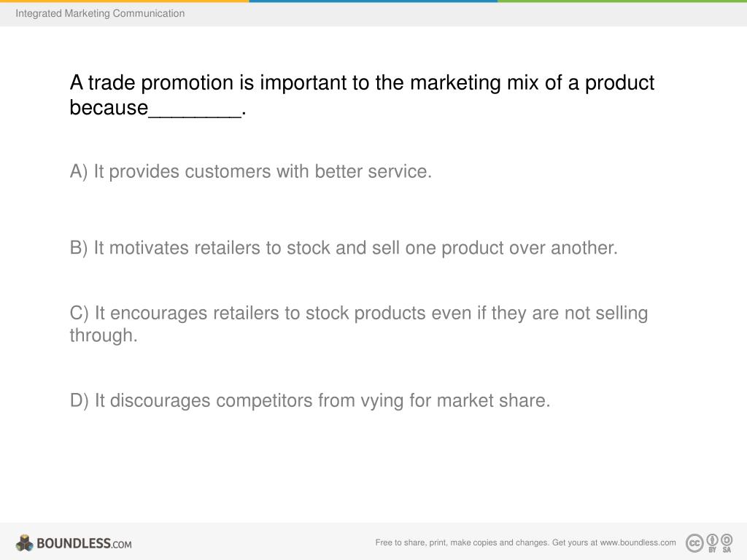747x560 pixels.
Task: Click the Share-Alike SA license icon
Action: click(x=727, y=542)
